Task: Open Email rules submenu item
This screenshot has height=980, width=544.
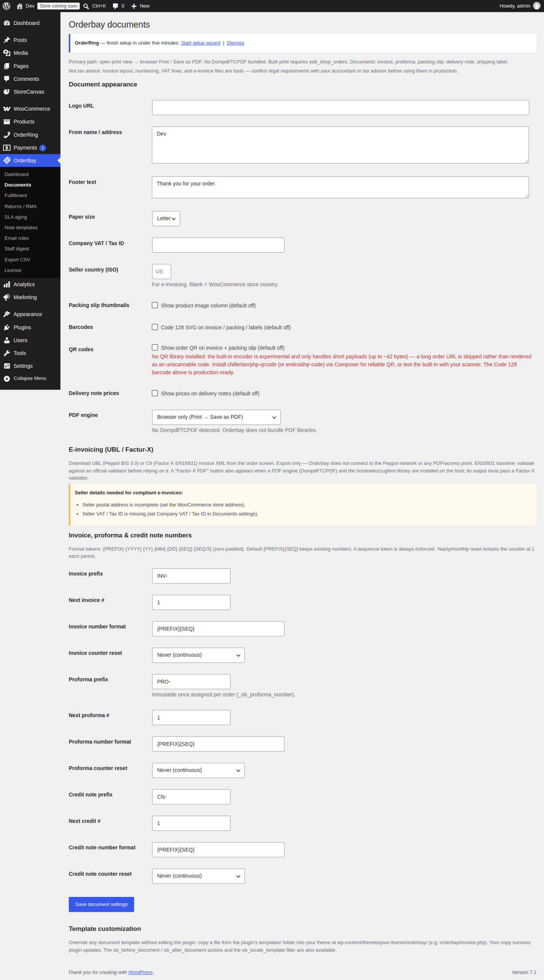Action: coord(17,238)
